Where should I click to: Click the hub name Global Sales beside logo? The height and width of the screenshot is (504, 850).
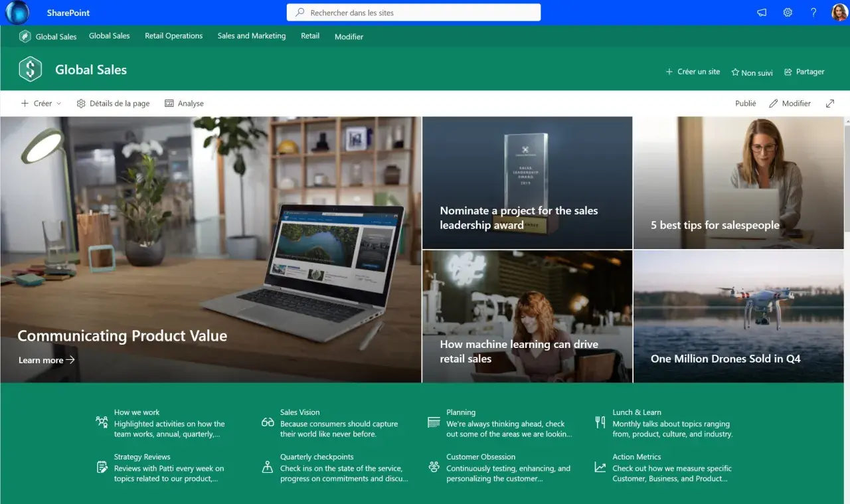pyautogui.click(x=56, y=37)
